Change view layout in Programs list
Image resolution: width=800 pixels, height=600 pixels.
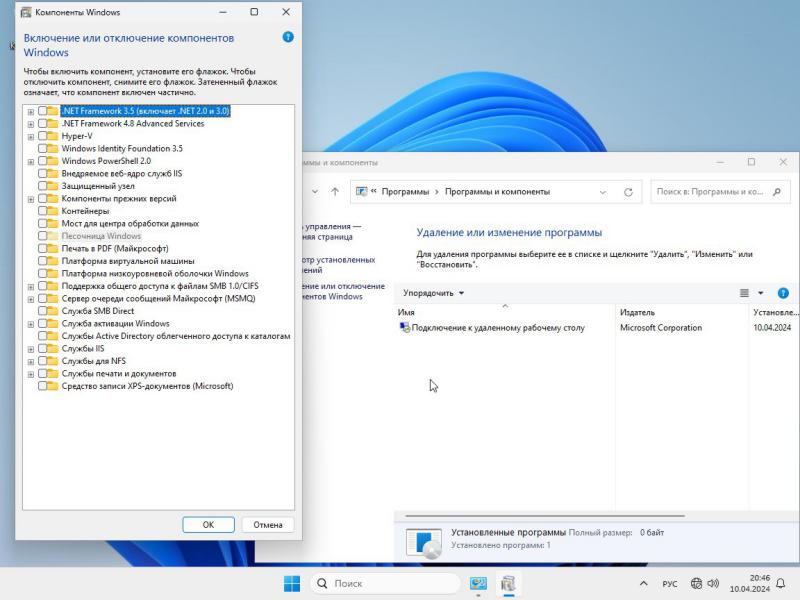coord(744,293)
